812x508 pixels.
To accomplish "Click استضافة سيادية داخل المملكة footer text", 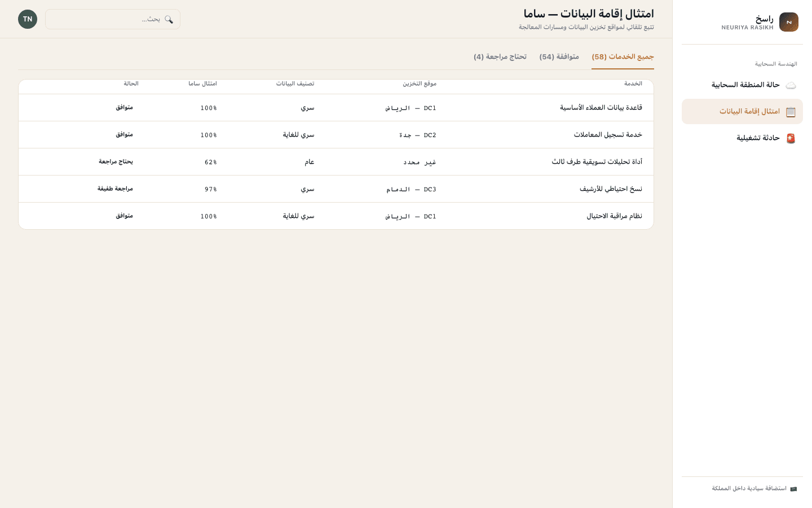I will [749, 489].
